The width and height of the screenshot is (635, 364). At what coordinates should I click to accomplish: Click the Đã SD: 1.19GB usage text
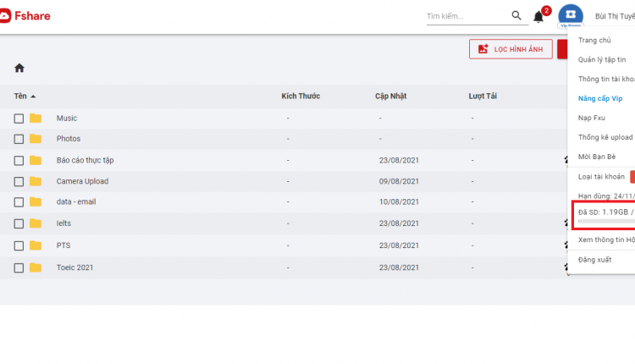pyautogui.click(x=606, y=212)
